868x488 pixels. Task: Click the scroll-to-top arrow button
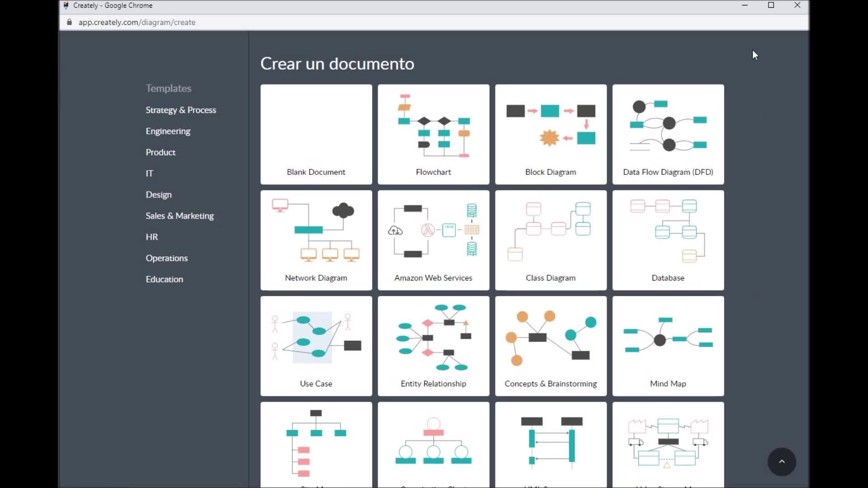[782, 461]
